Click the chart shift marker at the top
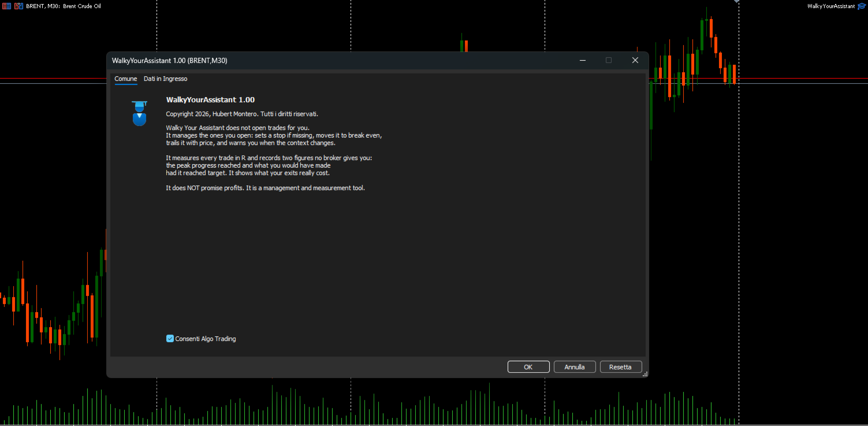Viewport: 868px width, 426px height. 736,2
